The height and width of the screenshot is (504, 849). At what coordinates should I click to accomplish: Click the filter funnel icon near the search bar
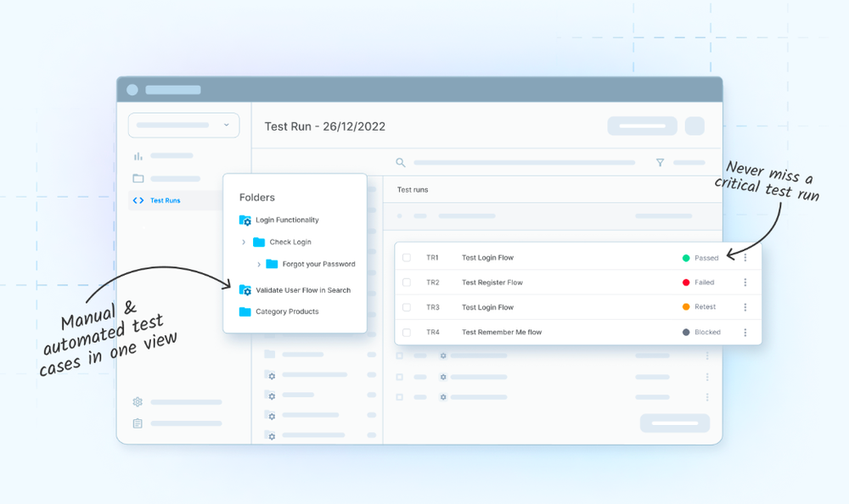click(661, 162)
